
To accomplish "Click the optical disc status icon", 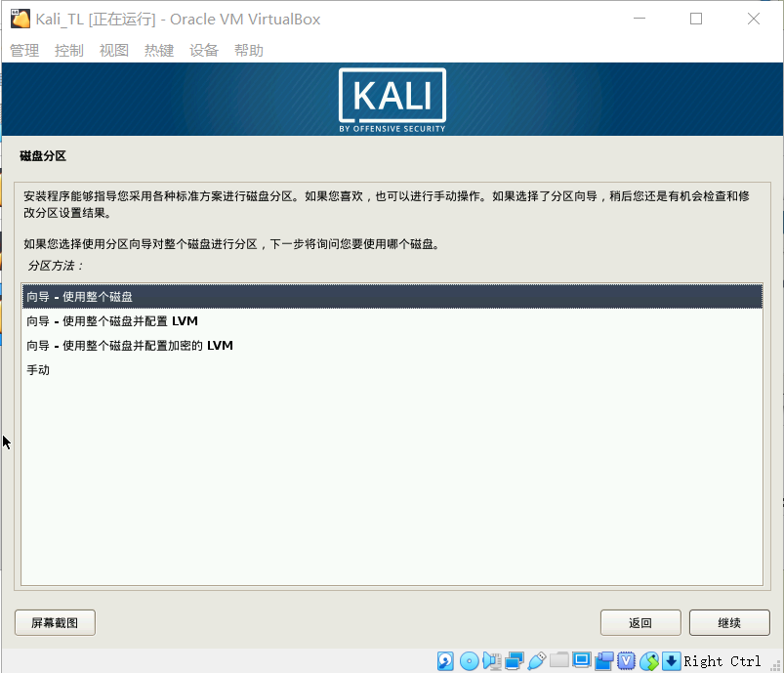I will point(469,661).
